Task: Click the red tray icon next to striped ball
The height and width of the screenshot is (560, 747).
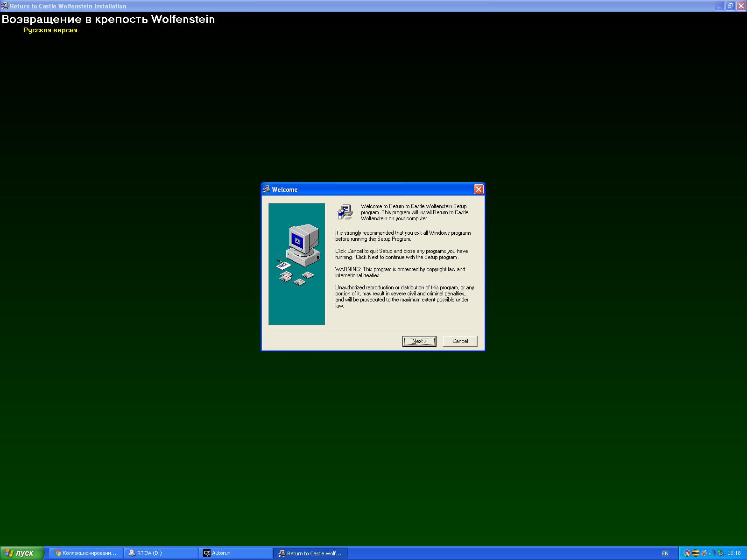Action: pos(704,553)
